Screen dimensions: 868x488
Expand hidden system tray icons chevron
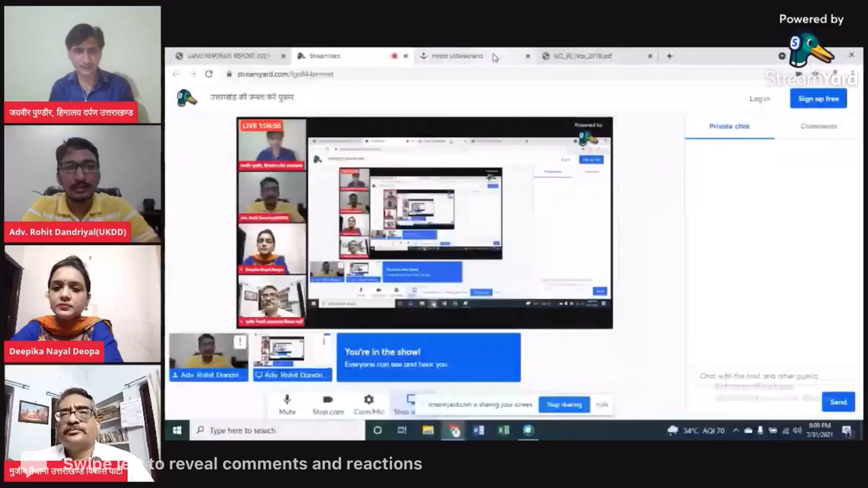[735, 430]
